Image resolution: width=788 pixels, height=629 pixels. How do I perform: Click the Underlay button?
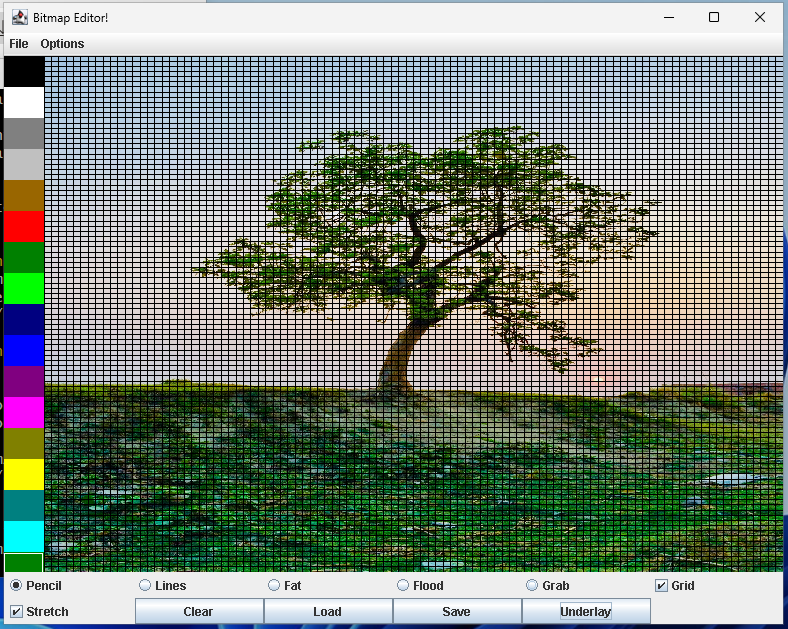pyautogui.click(x=586, y=611)
